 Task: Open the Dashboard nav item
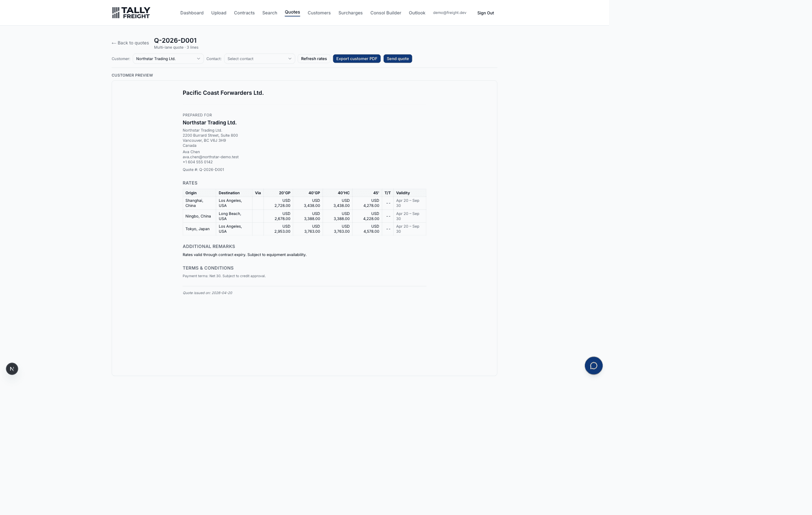192,13
